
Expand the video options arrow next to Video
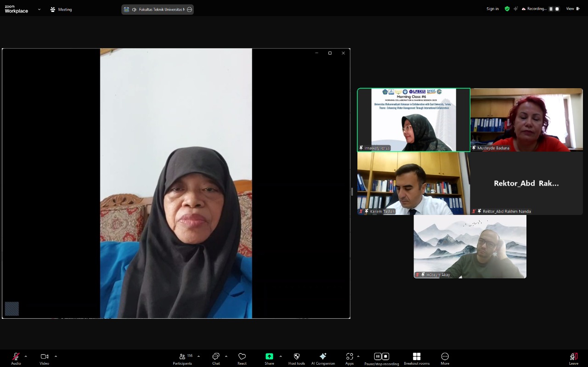click(x=56, y=356)
